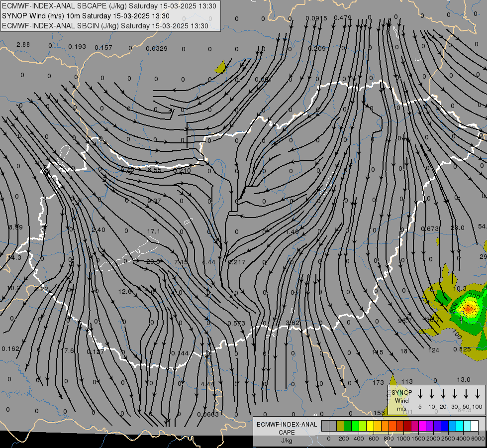This screenshot has height=448, width=487.
Task: Click the 0.162 value on the left side
Action: click(x=10, y=349)
